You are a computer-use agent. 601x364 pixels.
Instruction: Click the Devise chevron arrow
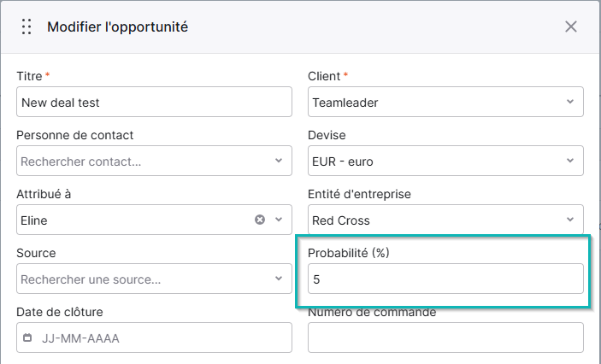click(x=570, y=161)
